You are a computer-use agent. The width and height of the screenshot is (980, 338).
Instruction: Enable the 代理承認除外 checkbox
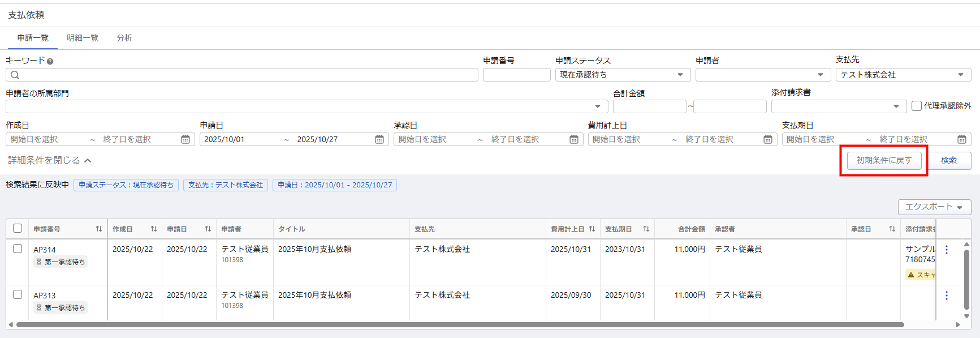click(x=917, y=106)
